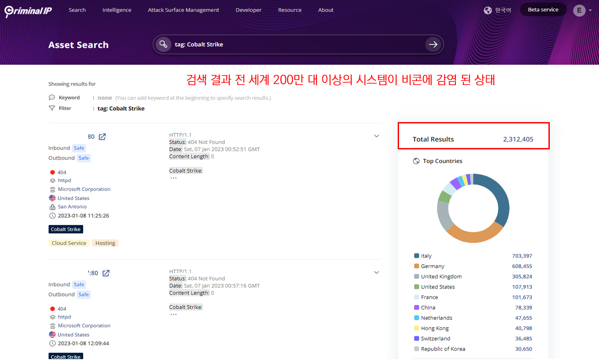
Task: Click Microsoft Corporation in the San Antonio result
Action: click(x=84, y=189)
